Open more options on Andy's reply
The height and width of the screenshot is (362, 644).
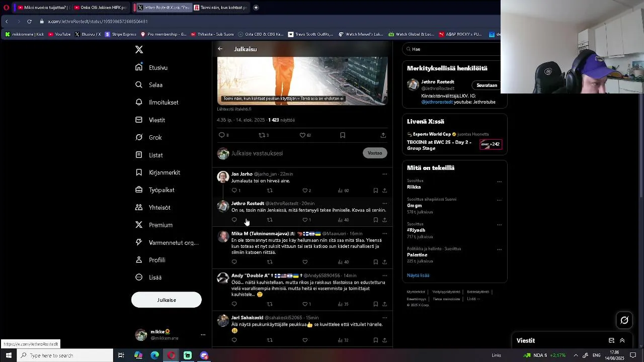coord(384,276)
